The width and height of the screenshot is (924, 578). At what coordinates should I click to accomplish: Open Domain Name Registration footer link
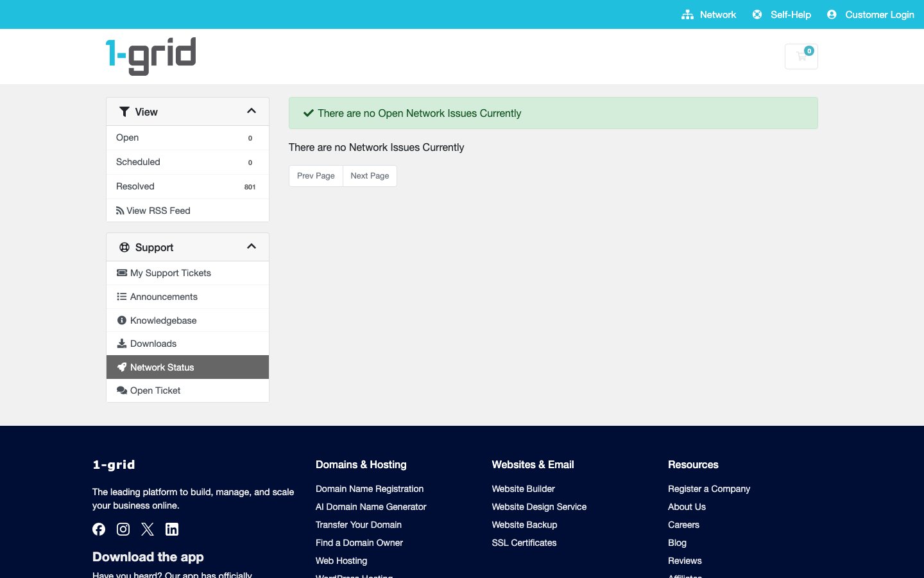[x=370, y=489]
